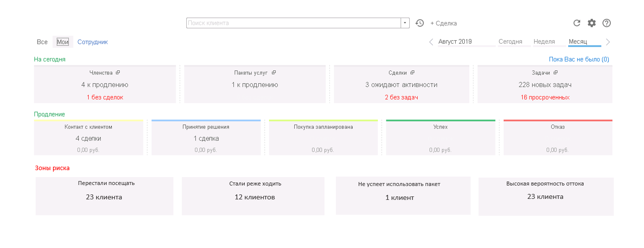The image size is (644, 248).
Task: Click the refresh icon
Action: tap(577, 23)
